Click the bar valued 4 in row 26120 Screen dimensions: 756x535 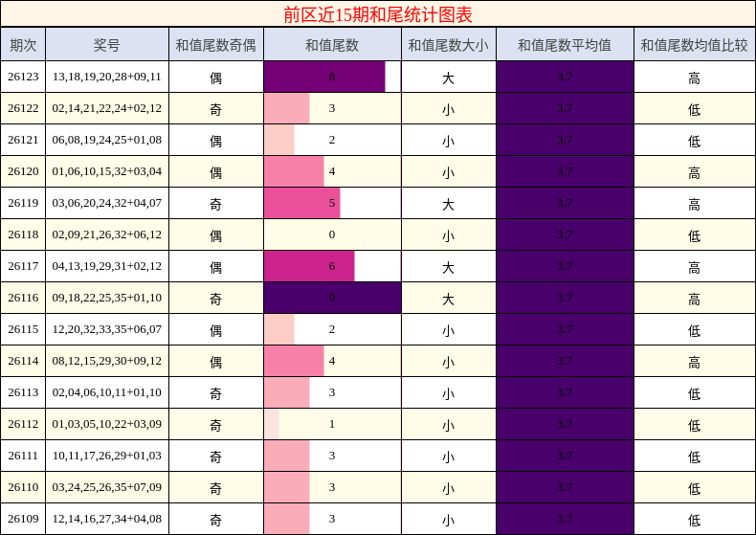click(x=294, y=171)
